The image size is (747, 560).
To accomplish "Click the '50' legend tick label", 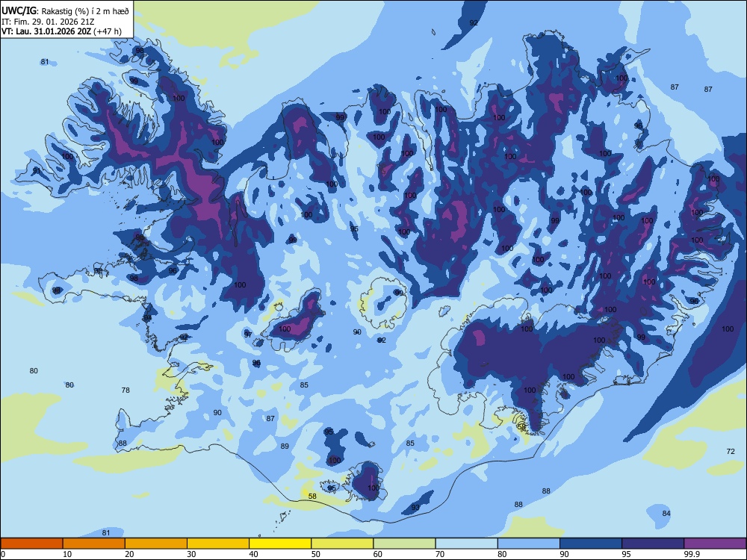I will click(x=316, y=554).
